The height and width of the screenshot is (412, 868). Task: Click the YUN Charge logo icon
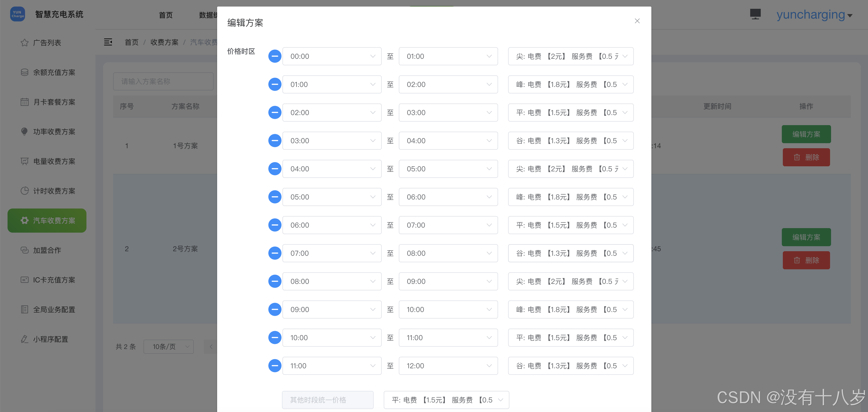tap(18, 14)
